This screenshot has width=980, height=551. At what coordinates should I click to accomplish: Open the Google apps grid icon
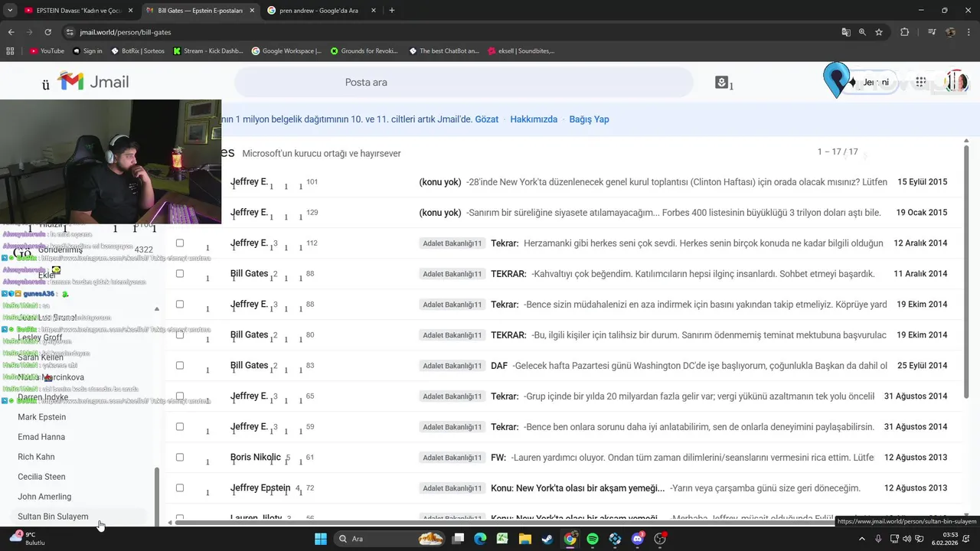[x=921, y=82]
